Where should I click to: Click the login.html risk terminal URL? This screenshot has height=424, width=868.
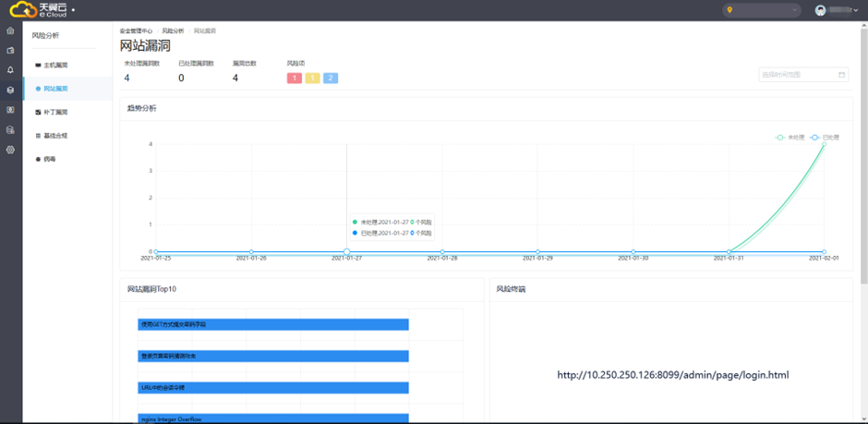(x=672, y=376)
